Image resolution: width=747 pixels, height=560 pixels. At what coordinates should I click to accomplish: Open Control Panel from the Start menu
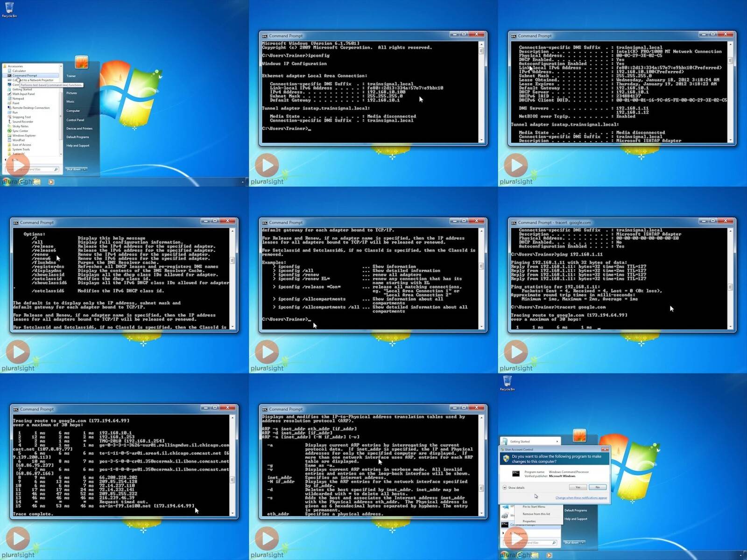75,120
